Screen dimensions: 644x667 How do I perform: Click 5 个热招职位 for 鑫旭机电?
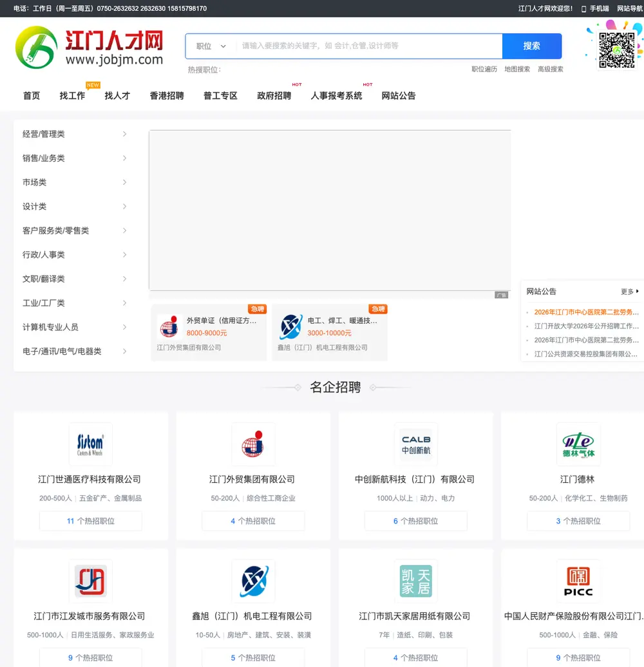(x=253, y=657)
